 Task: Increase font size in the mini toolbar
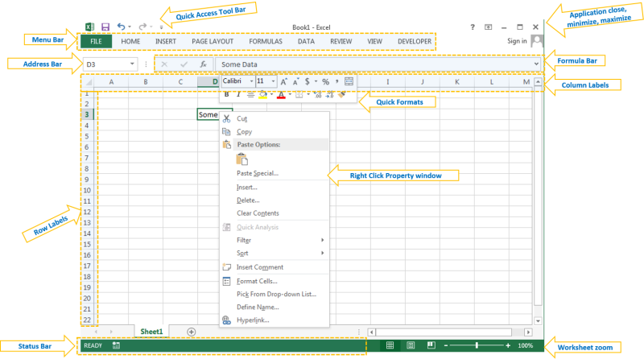(284, 82)
